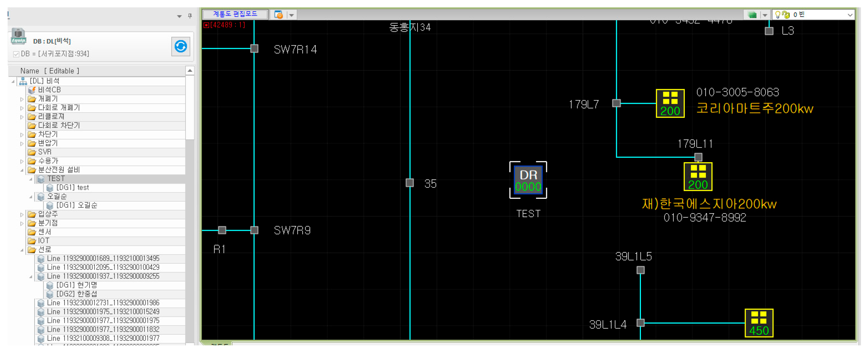The height and width of the screenshot is (353, 868).
Task: Click the window settings toolbar icon
Action: (x=278, y=14)
